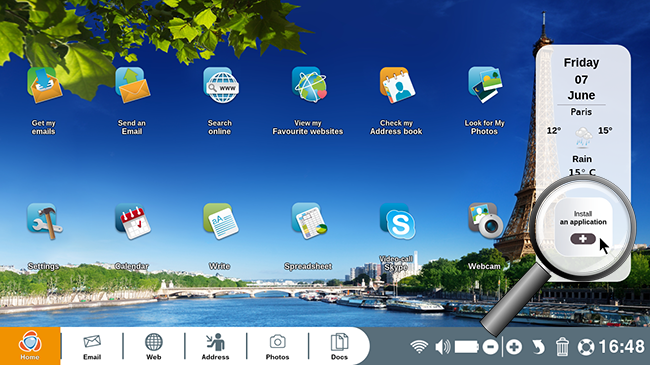
Task: Click the speaker volume icon
Action: tap(442, 346)
